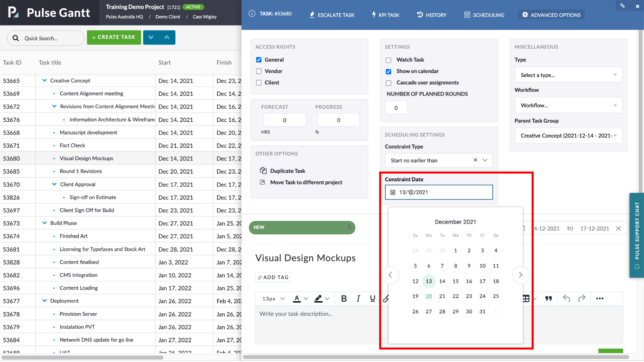This screenshot has height=362, width=644.
Task: Click the Underline formatting icon
Action: tap(372, 298)
